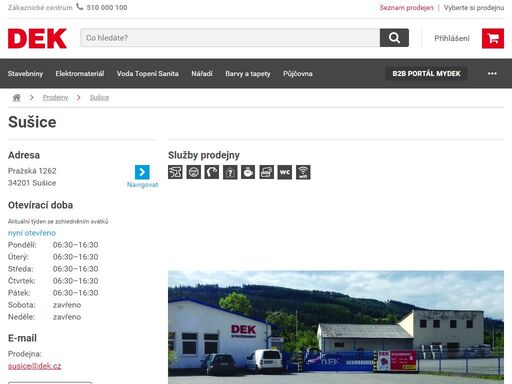Expand the three-dot more menu
Image resolution: width=512 pixels, height=384 pixels.
492,74
